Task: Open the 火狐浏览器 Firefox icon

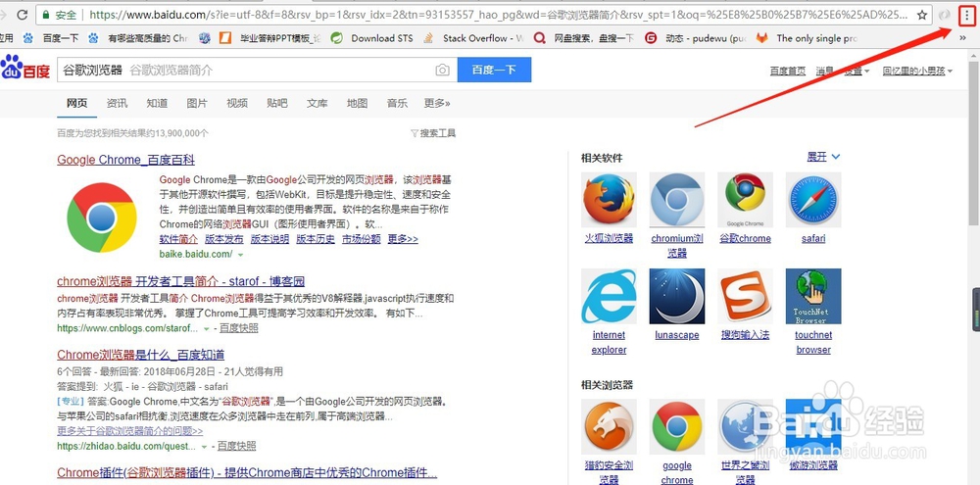Action: click(x=609, y=199)
